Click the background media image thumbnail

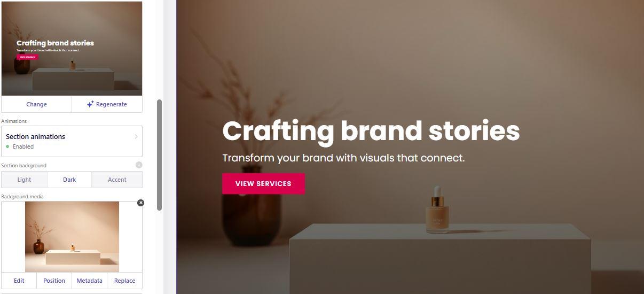(x=72, y=237)
